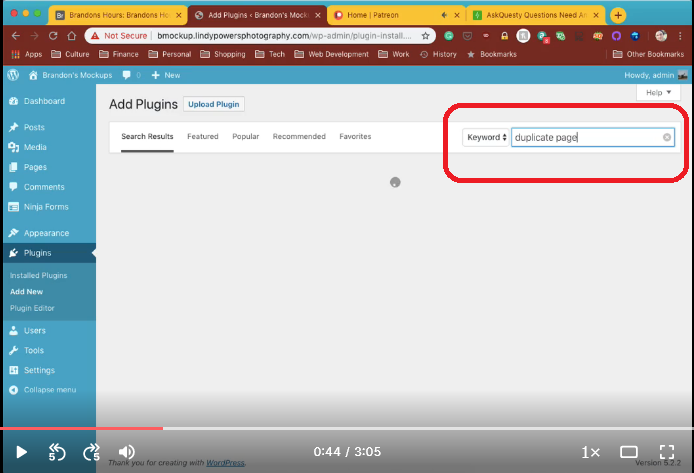This screenshot has height=473, width=694.
Task: Switch to Home | Patreon tab
Action: point(396,15)
